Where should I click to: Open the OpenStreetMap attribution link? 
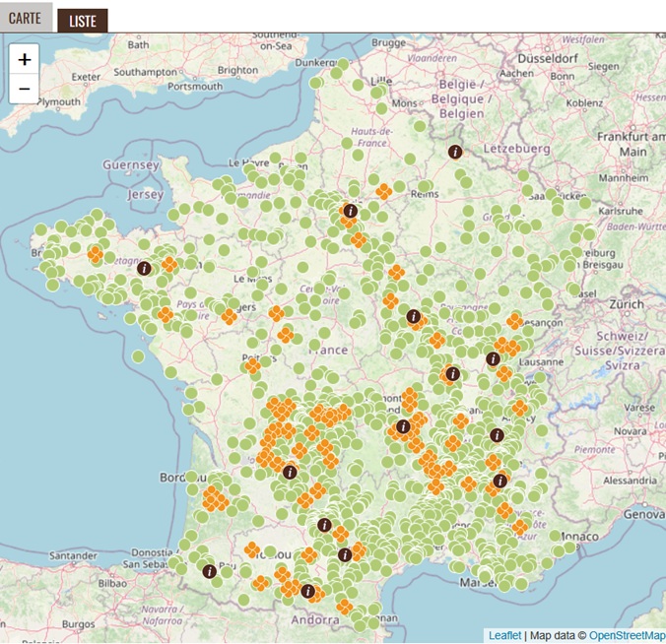(x=627, y=635)
